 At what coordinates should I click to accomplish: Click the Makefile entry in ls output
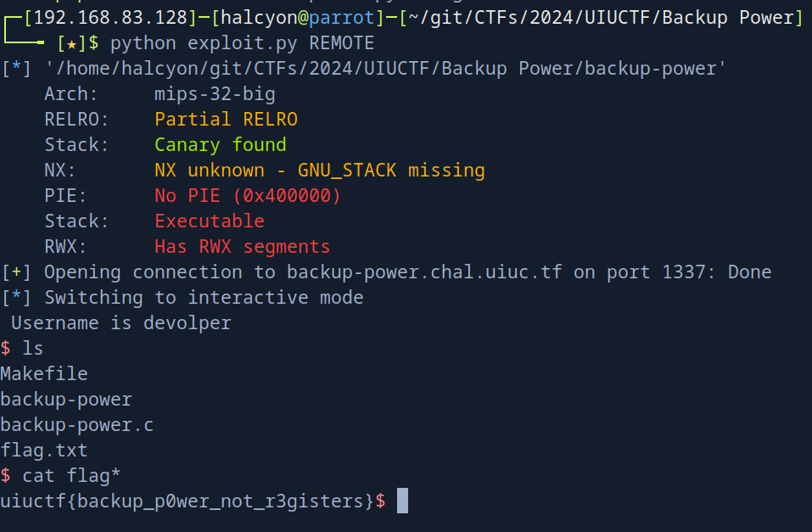coord(44,374)
